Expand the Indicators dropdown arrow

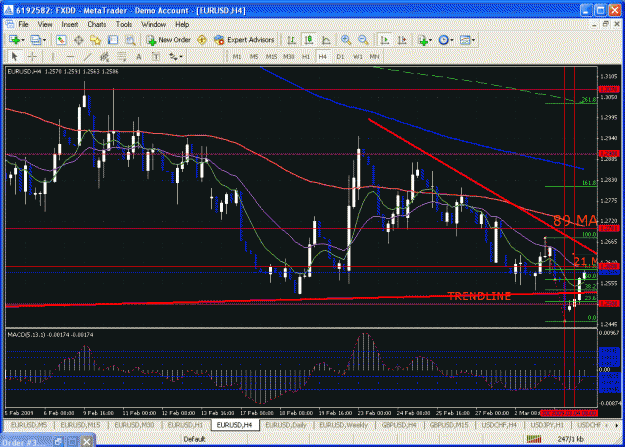431,40
